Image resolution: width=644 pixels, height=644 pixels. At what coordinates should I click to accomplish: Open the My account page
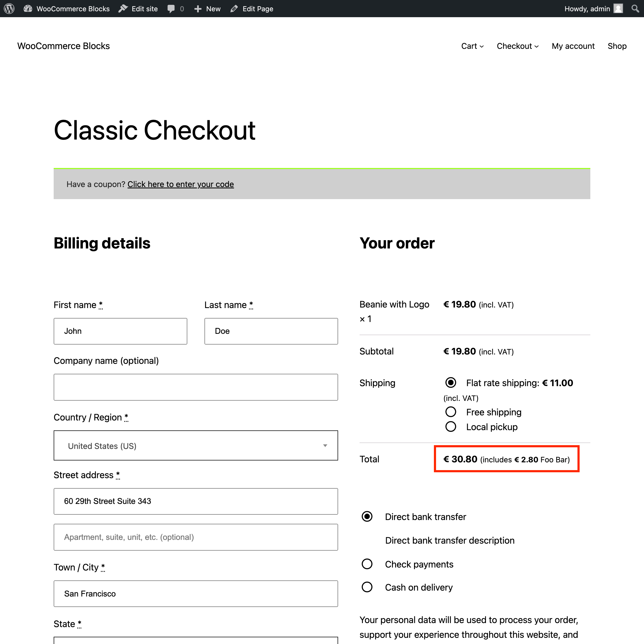click(x=573, y=46)
